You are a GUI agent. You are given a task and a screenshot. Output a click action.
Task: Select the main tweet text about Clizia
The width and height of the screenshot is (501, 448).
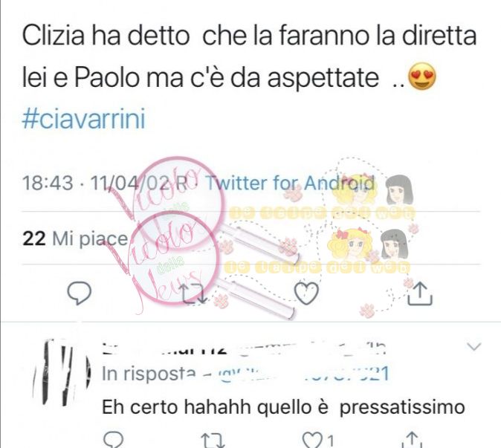tap(249, 57)
